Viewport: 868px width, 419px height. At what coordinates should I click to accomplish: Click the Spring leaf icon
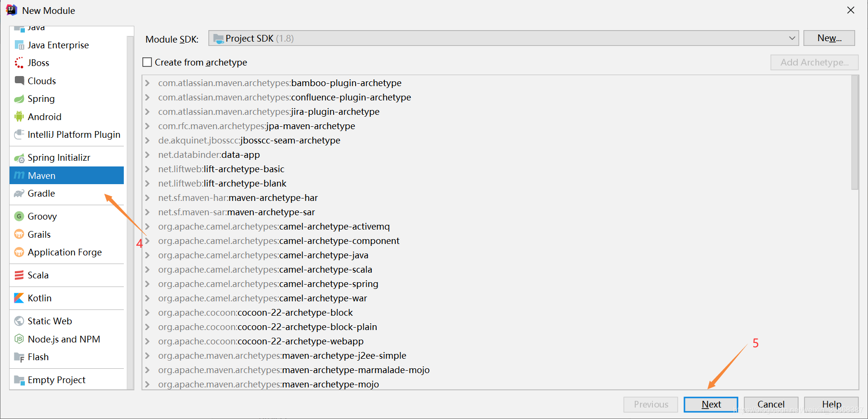[19, 99]
